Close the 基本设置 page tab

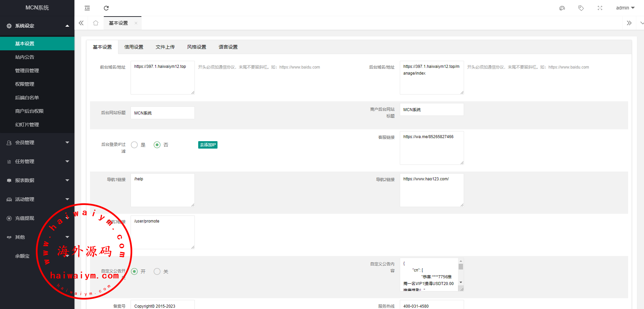click(x=136, y=23)
